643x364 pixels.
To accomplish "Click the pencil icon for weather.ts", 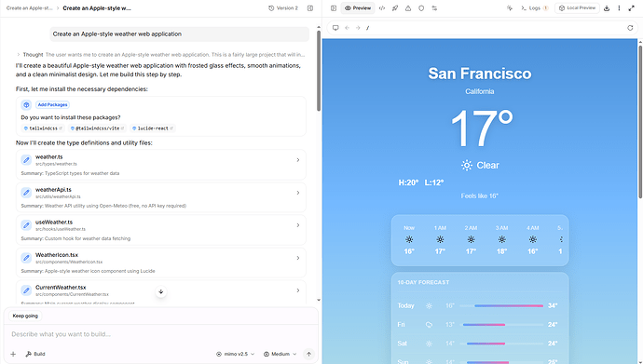I will [26, 160].
